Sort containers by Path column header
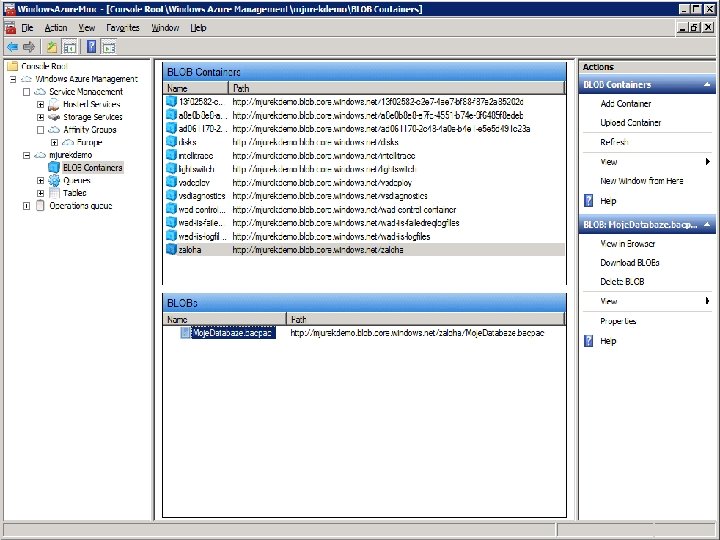Screen dimensions: 720x540 [x=397, y=88]
